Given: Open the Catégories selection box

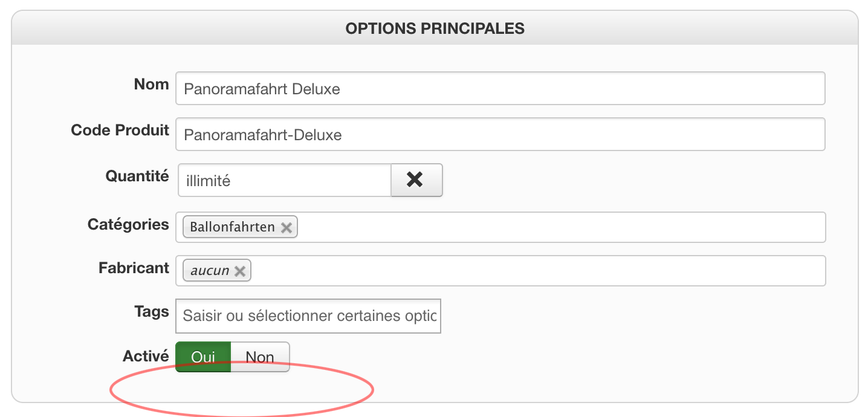Looking at the screenshot, I should tap(544, 227).
